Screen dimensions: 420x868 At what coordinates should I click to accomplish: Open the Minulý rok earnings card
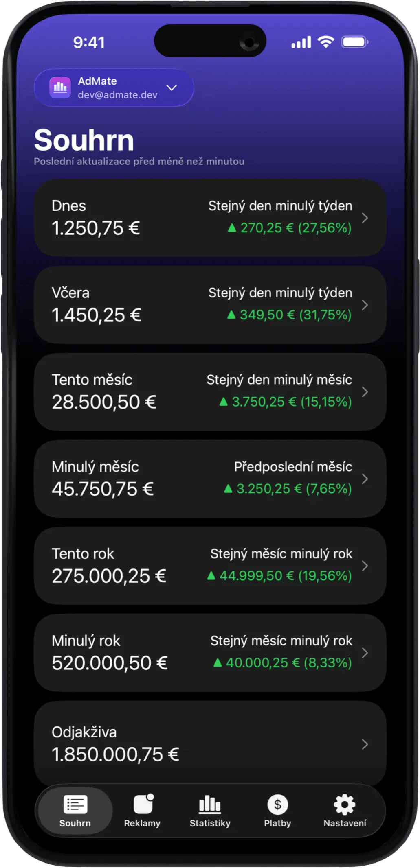click(210, 653)
